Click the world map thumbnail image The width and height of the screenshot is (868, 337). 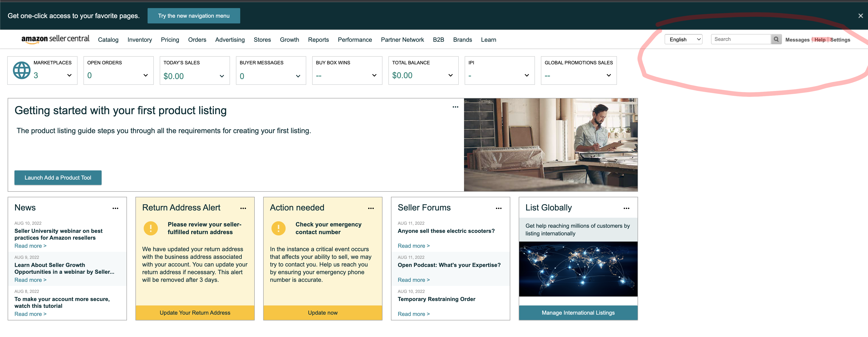pyautogui.click(x=578, y=269)
